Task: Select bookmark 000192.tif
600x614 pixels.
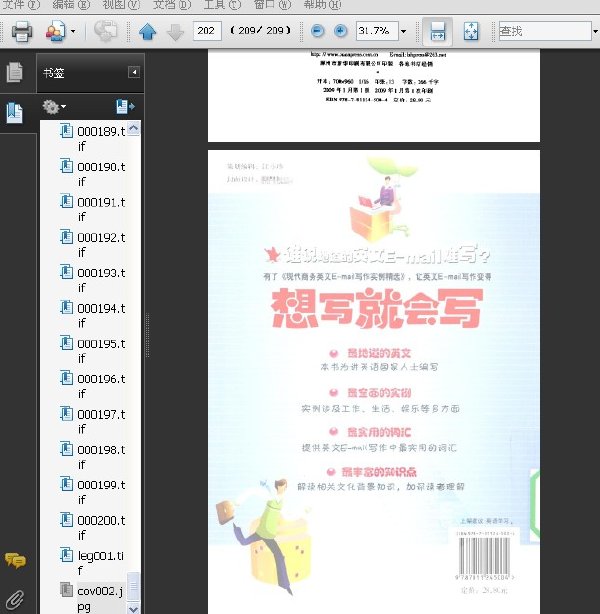Action: point(101,245)
